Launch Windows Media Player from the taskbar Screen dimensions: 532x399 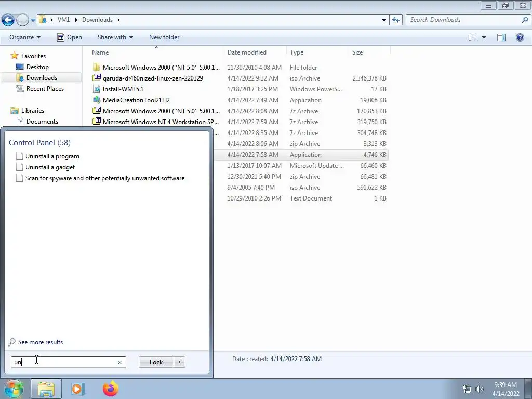click(78, 389)
